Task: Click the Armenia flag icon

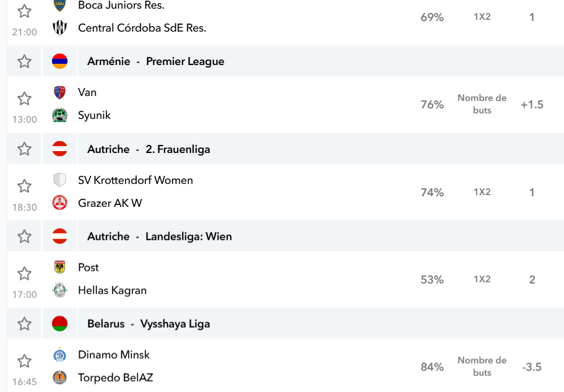Action: pyautogui.click(x=59, y=61)
